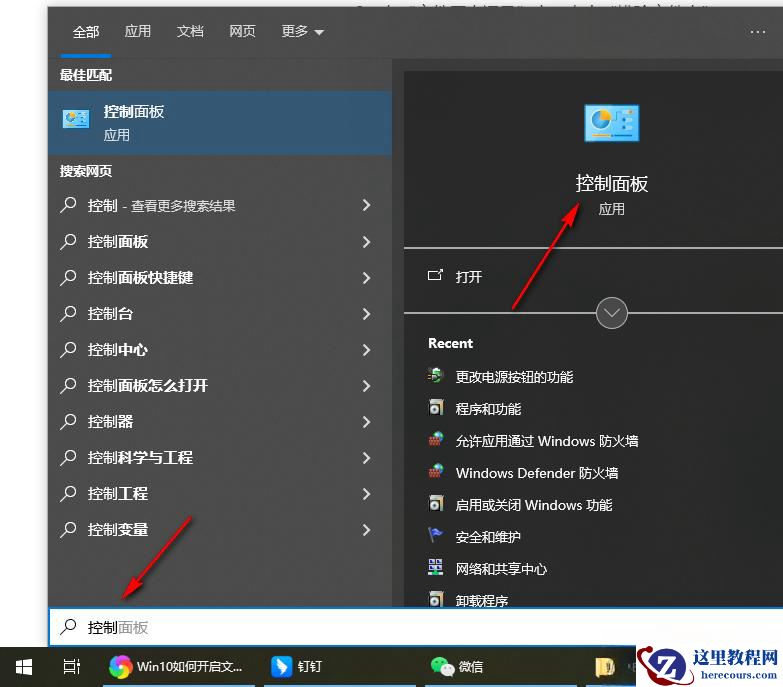Expand arrow next to 控制面板快捷键
Viewport: 783px width, 687px height.
click(x=366, y=278)
